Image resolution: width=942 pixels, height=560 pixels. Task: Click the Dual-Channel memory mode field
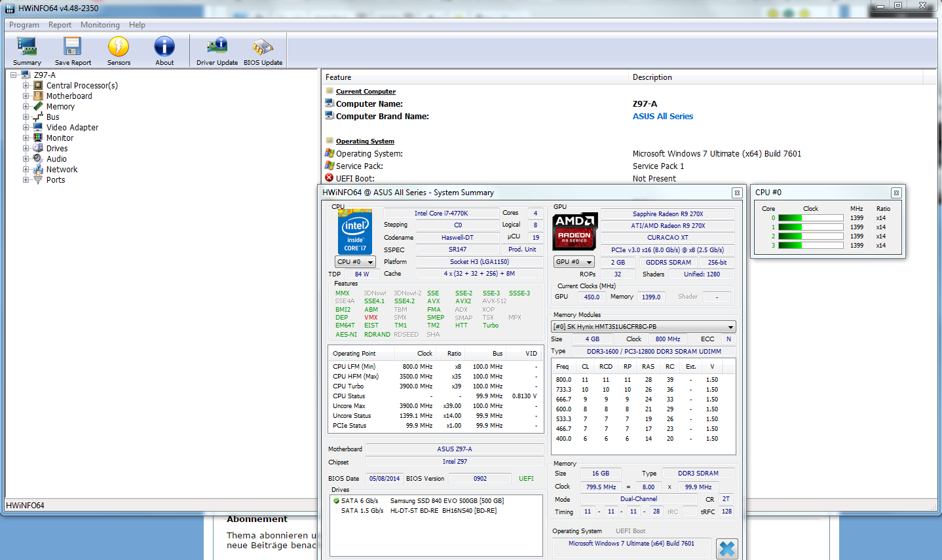coord(639,499)
